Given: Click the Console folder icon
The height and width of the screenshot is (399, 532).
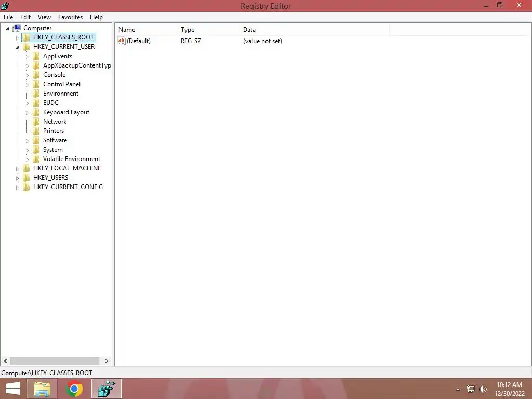Looking at the screenshot, I should tap(36, 75).
